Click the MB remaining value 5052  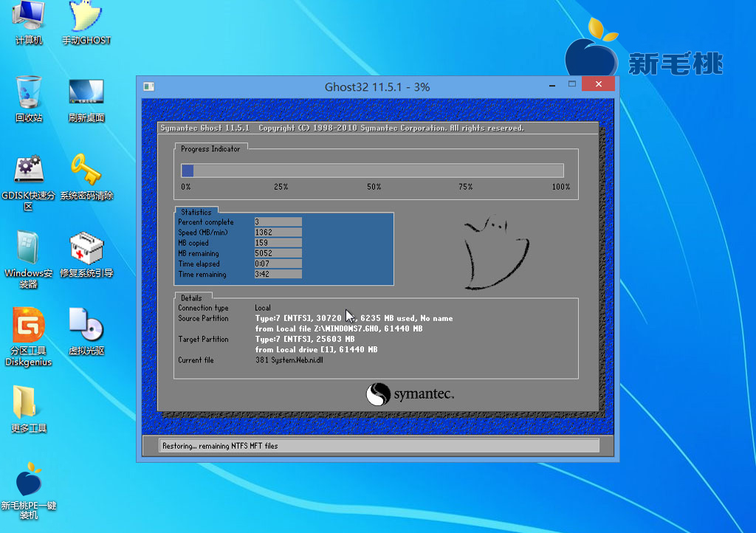tap(278, 253)
